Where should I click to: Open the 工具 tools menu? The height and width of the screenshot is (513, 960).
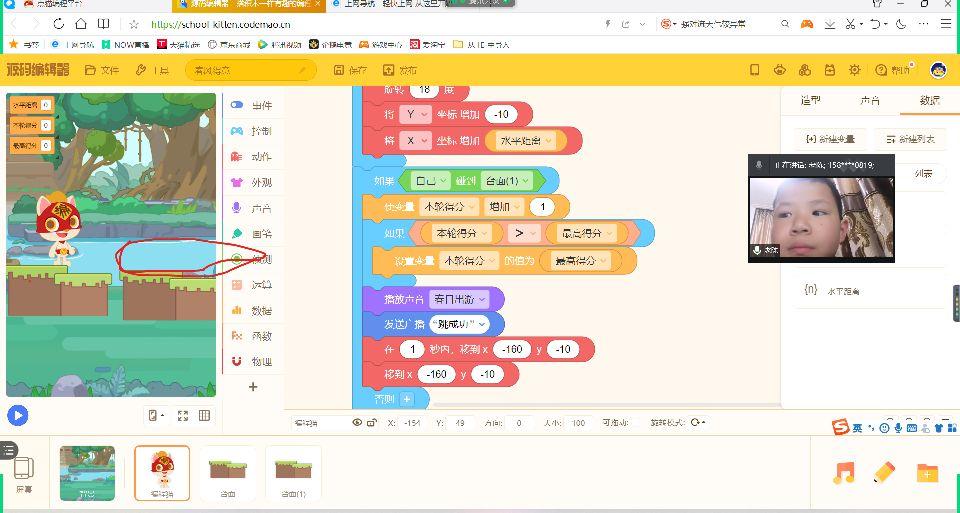(x=152, y=70)
